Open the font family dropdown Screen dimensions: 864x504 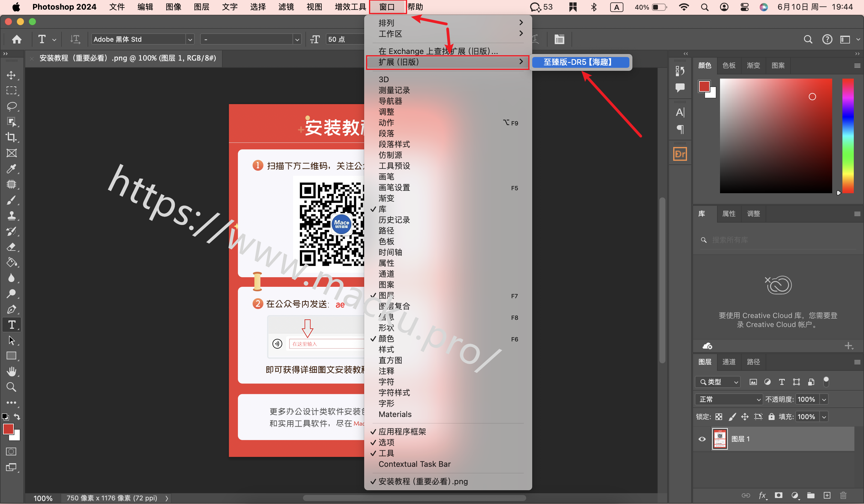(190, 39)
